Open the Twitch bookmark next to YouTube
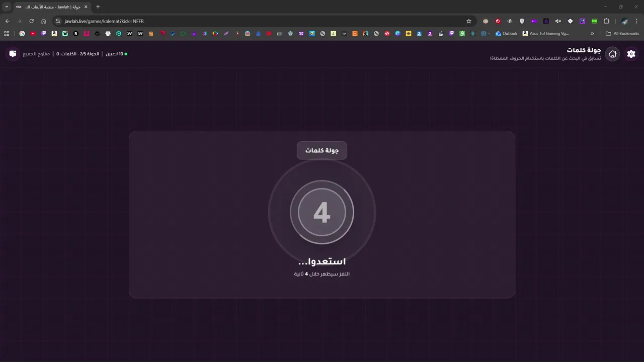Image resolution: width=644 pixels, height=362 pixels. point(43,34)
